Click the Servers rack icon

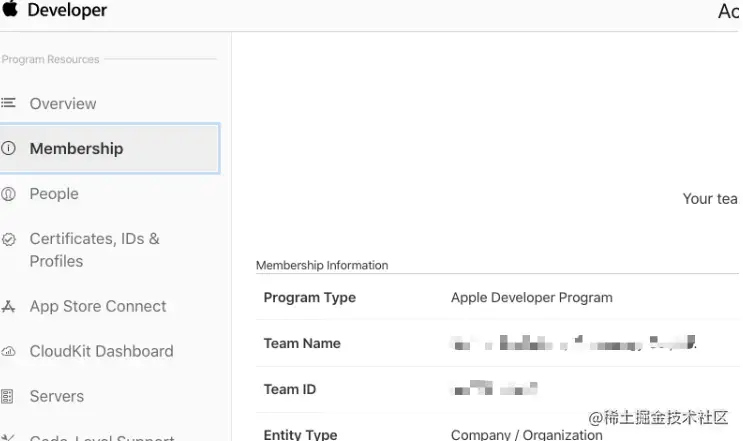(x=7, y=396)
